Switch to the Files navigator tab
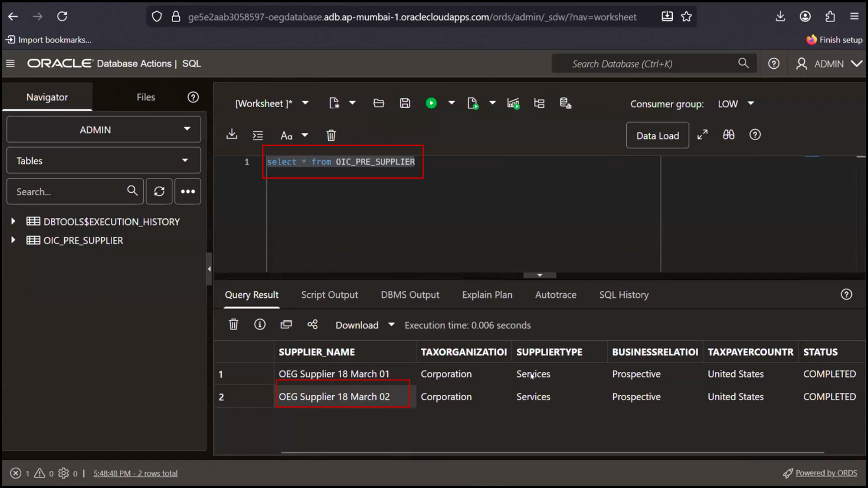This screenshot has width=868, height=488. tap(145, 97)
